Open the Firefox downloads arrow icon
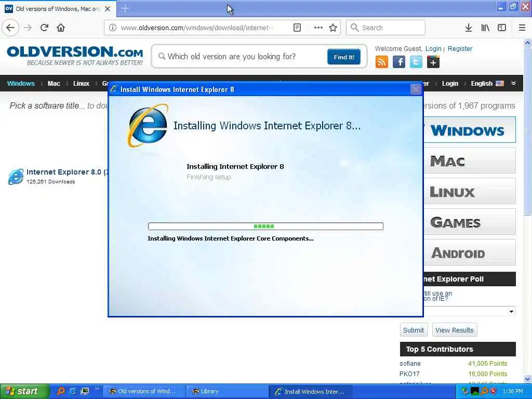The image size is (532, 399). tap(469, 28)
